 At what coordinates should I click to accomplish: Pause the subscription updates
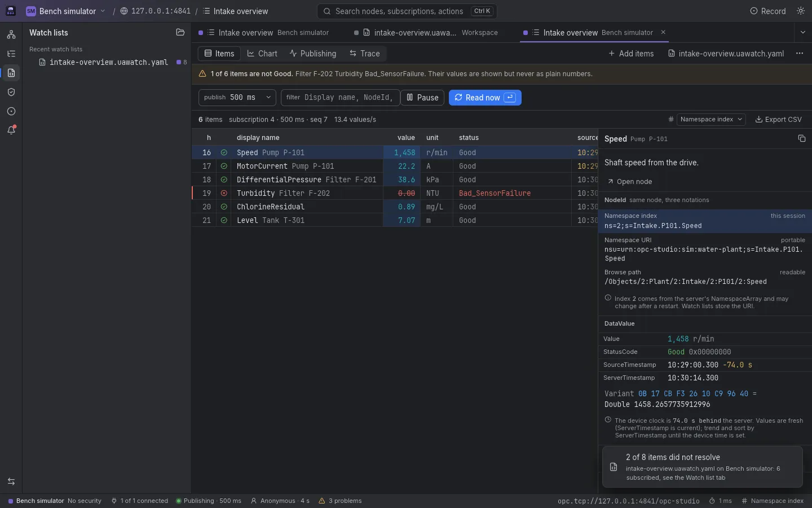tap(423, 98)
